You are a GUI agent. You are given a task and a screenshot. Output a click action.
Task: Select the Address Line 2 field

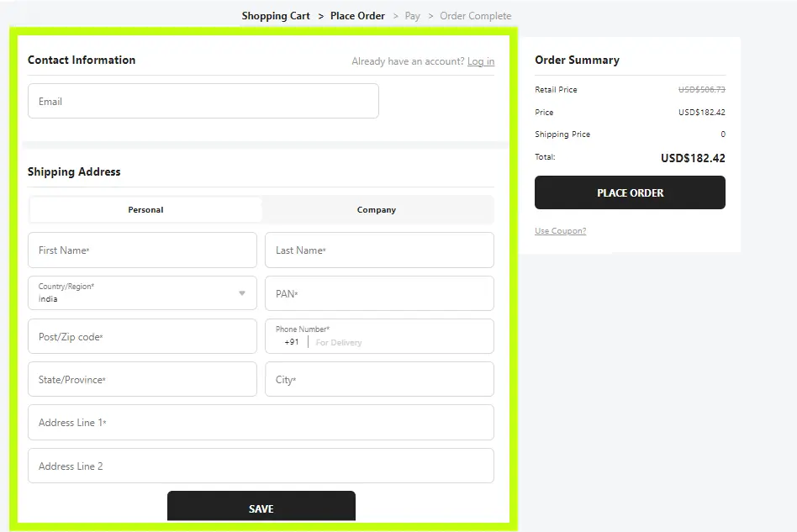pos(261,466)
